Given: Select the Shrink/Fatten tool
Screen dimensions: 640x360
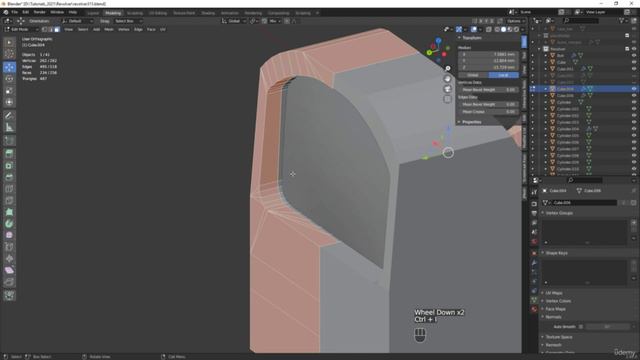Looking at the screenshot, I should (x=9, y=259).
